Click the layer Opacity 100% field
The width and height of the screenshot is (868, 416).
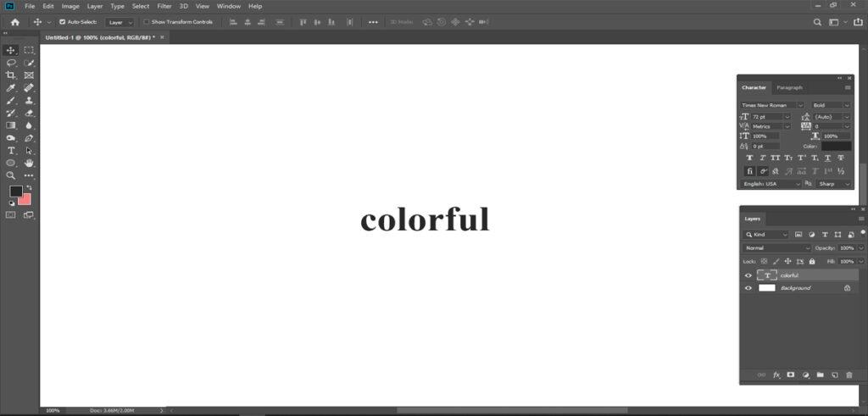click(x=847, y=248)
